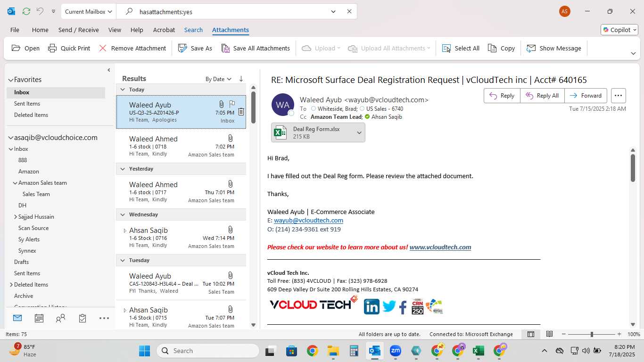Click Quick Print in the ribbon
Viewport: 644px width, 362px height.
coord(69,48)
